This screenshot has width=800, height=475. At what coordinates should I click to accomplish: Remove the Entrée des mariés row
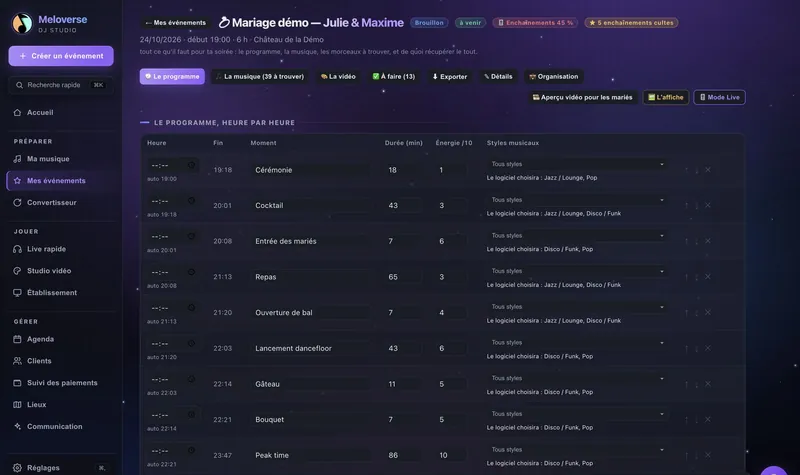click(x=708, y=241)
